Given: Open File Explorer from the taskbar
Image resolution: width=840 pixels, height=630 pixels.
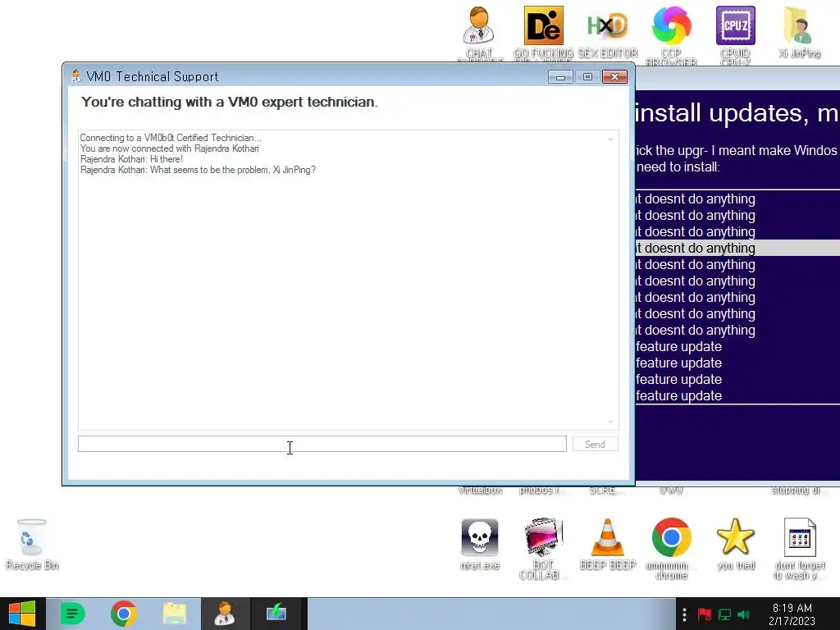Looking at the screenshot, I should (x=175, y=614).
